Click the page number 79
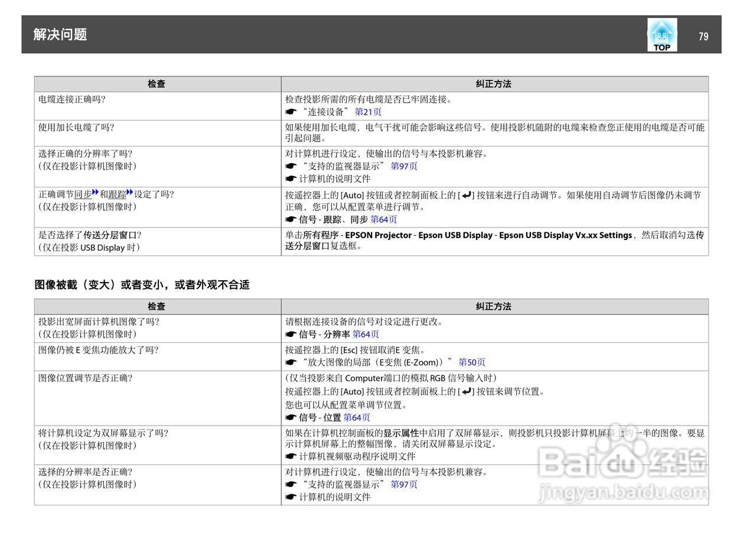This screenshot has width=756, height=535. click(703, 37)
